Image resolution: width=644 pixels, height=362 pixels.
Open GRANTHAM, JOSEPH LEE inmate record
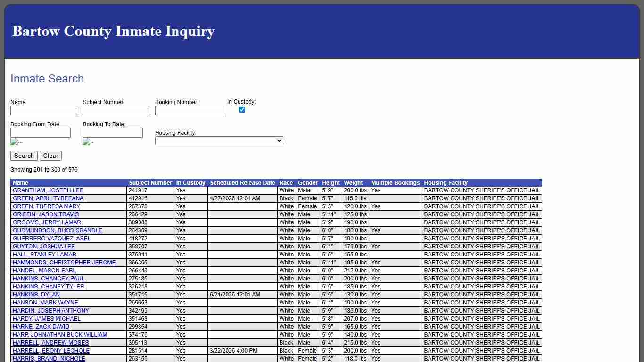(47, 190)
